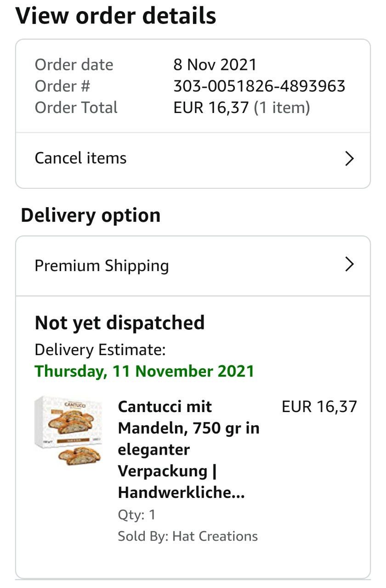Click the Not yet dispatched status heading

click(x=119, y=323)
